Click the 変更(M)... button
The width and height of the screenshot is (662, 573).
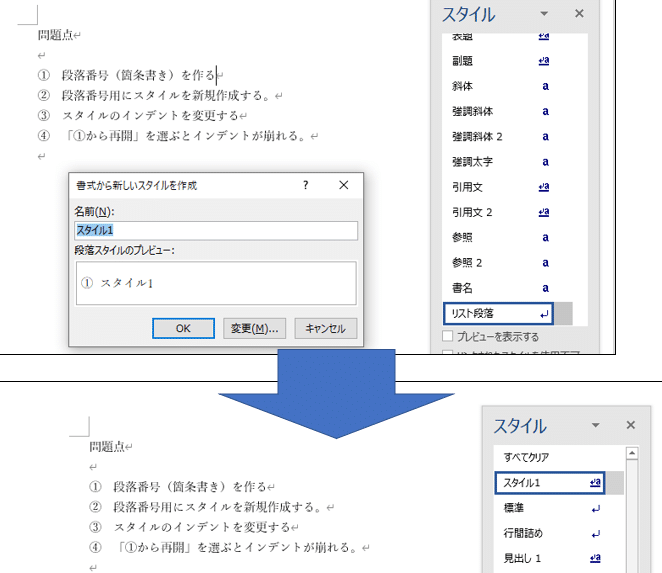pos(254,328)
